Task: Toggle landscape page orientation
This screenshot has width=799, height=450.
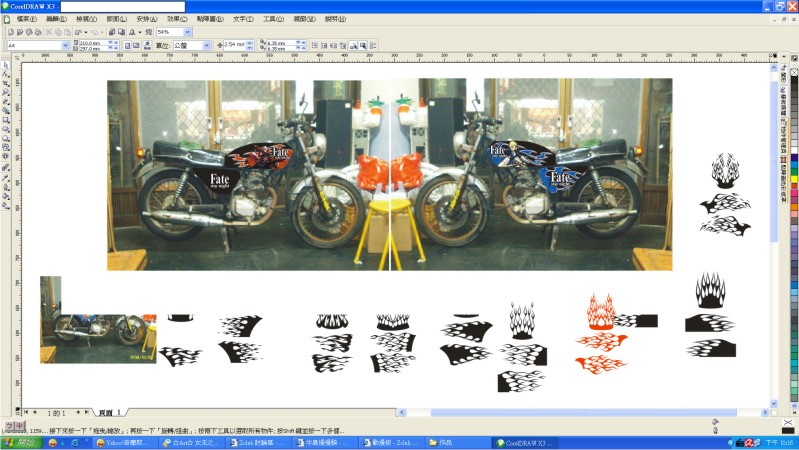Action: pos(136,45)
